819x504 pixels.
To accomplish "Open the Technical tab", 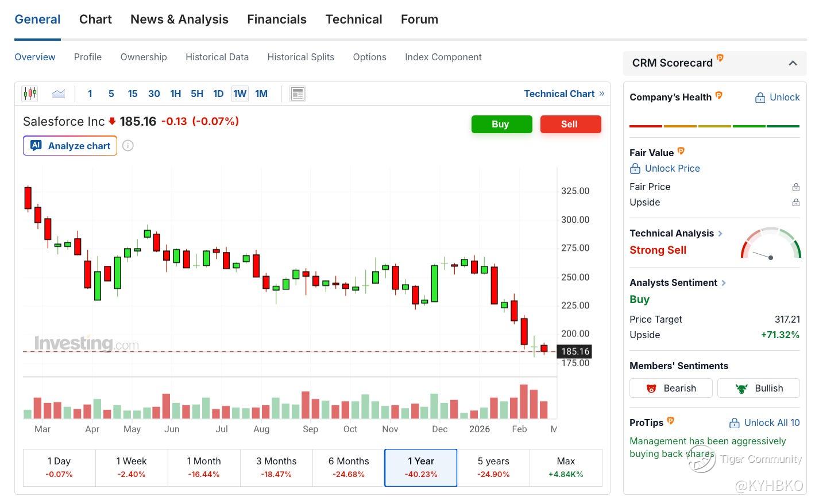I will pyautogui.click(x=354, y=20).
